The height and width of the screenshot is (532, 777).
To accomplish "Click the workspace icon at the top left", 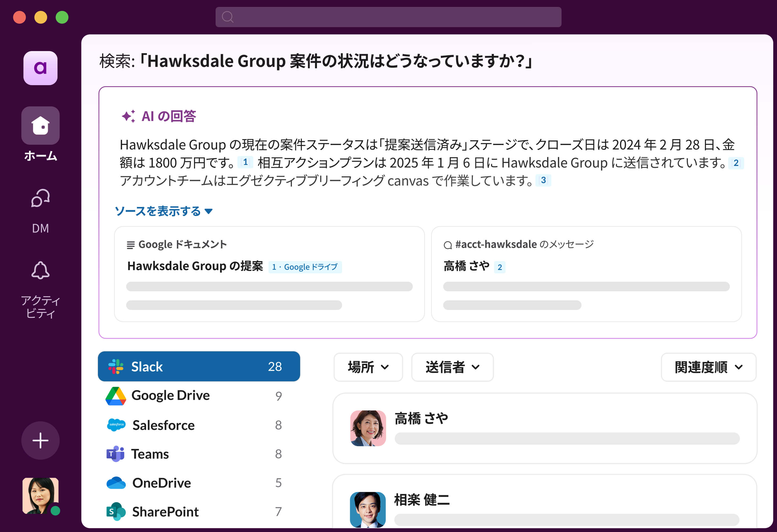I will pos(40,68).
